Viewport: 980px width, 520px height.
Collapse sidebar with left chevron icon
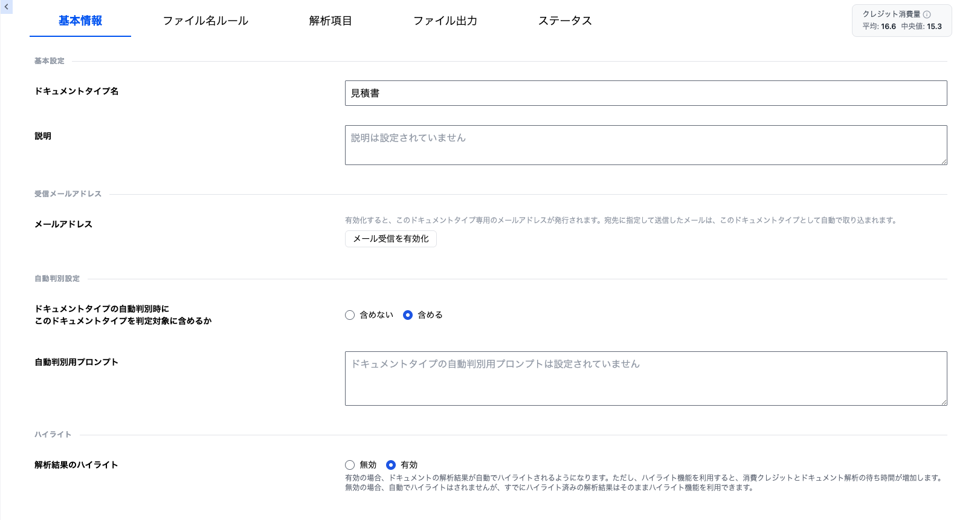click(6, 7)
